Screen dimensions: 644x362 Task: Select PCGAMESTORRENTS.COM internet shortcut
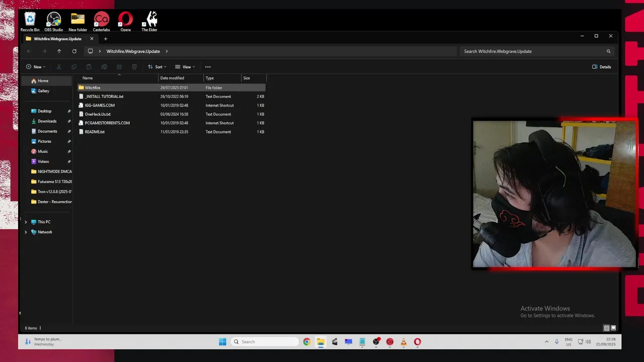171,123
